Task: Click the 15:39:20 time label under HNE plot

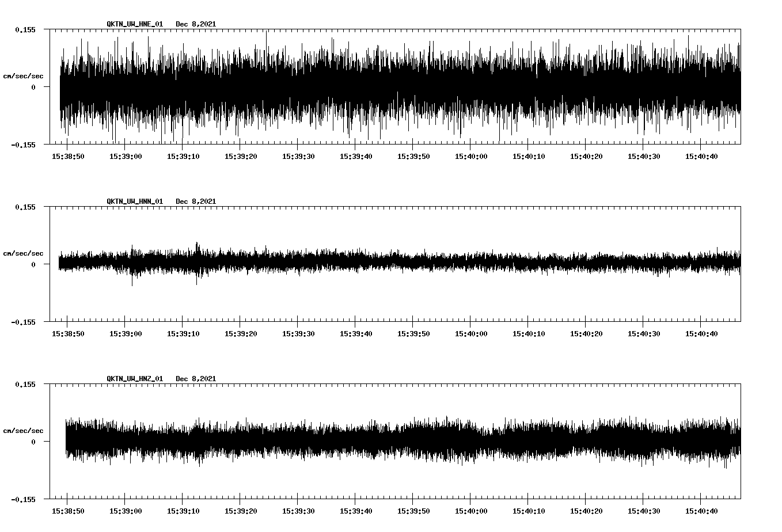Action: pyautogui.click(x=241, y=157)
